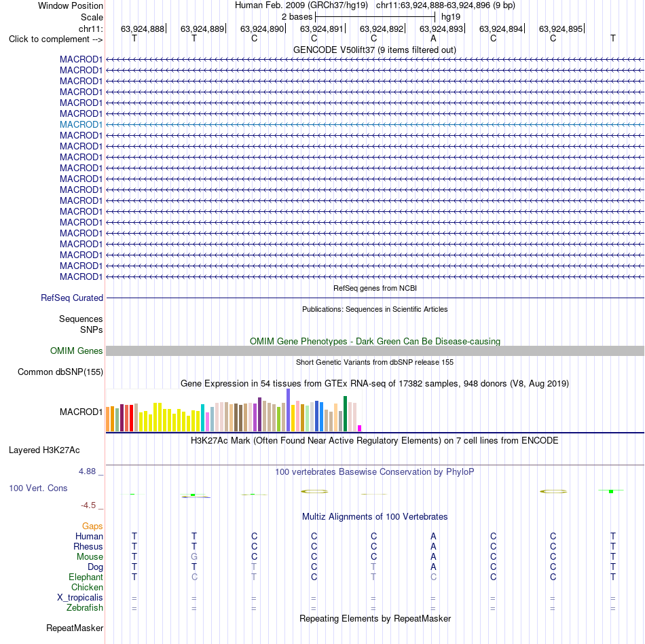Select the cyan-highlighted MACROD1 transcript label
Viewport: 645px width, 644px height.
click(81, 124)
